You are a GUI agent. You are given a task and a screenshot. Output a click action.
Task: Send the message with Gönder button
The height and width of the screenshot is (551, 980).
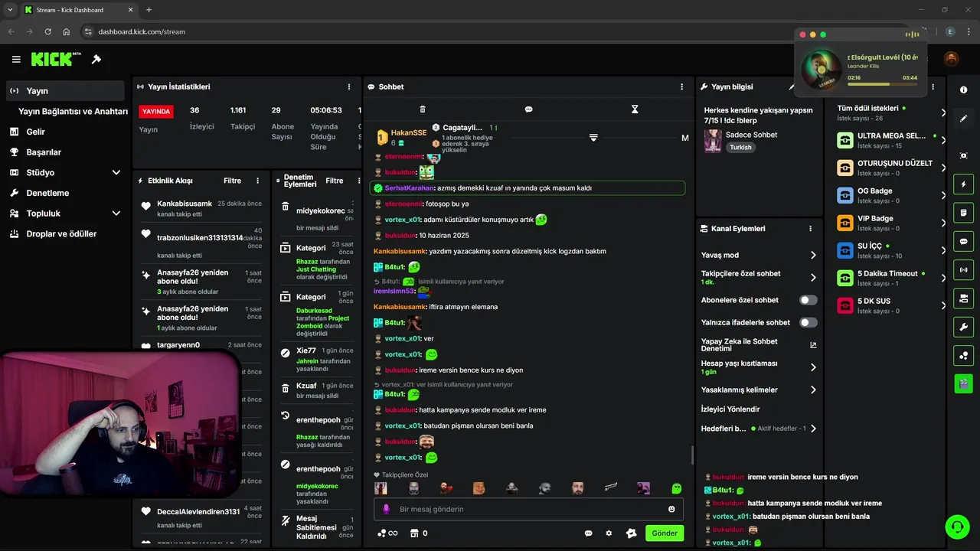pos(665,533)
